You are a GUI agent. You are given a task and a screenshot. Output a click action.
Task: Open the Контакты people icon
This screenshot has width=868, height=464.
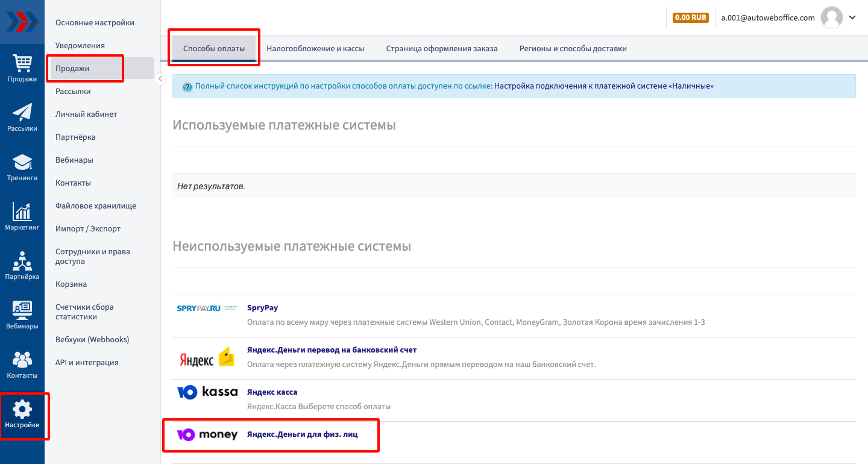(22, 359)
